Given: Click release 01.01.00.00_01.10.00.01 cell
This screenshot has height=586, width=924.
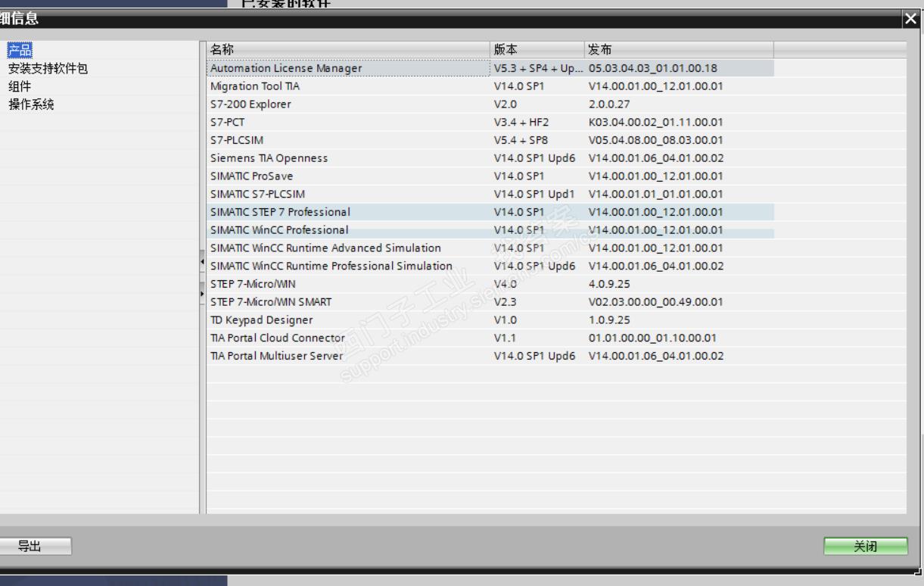Looking at the screenshot, I should pyautogui.click(x=680, y=338).
